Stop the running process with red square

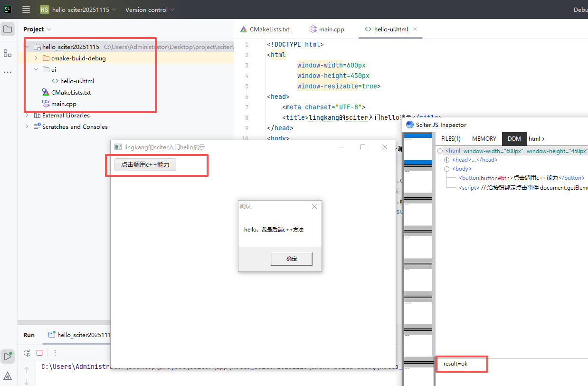[39, 353]
